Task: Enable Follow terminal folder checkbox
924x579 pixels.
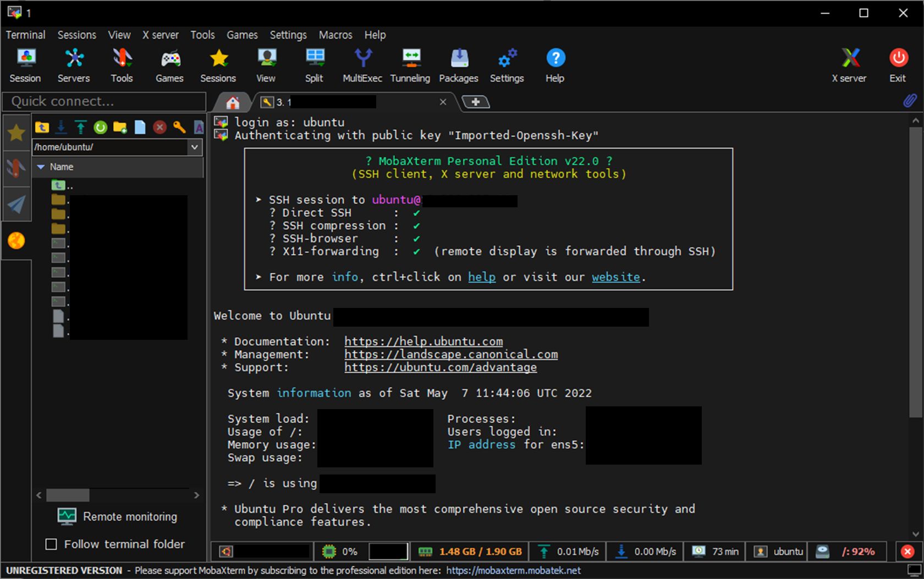Action: 51,544
